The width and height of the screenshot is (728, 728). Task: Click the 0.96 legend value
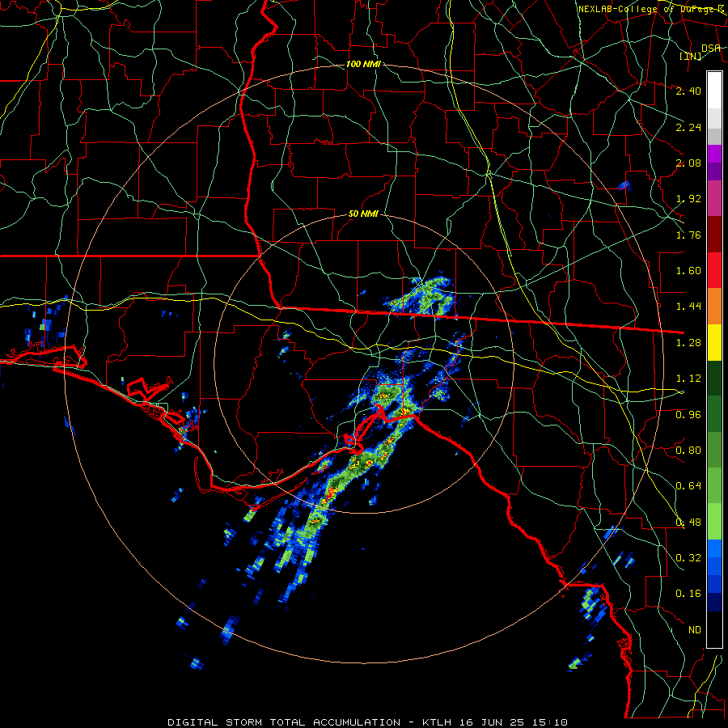pos(688,414)
